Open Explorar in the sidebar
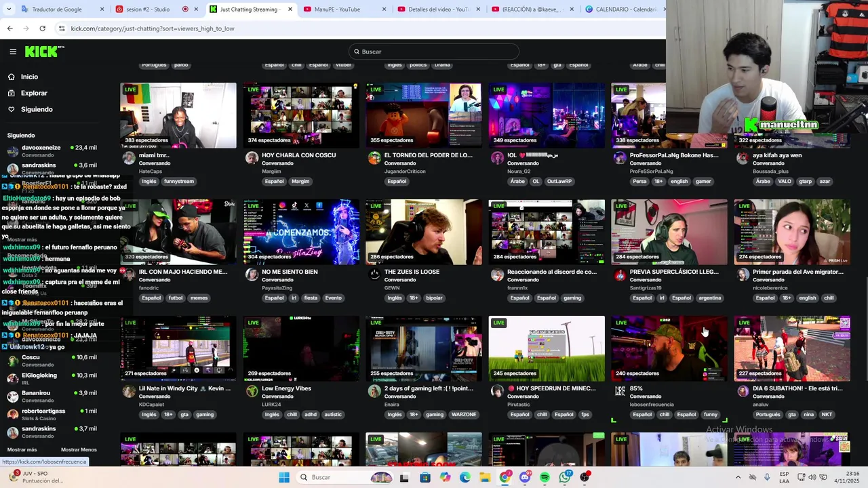The height and width of the screenshot is (488, 868). [34, 93]
